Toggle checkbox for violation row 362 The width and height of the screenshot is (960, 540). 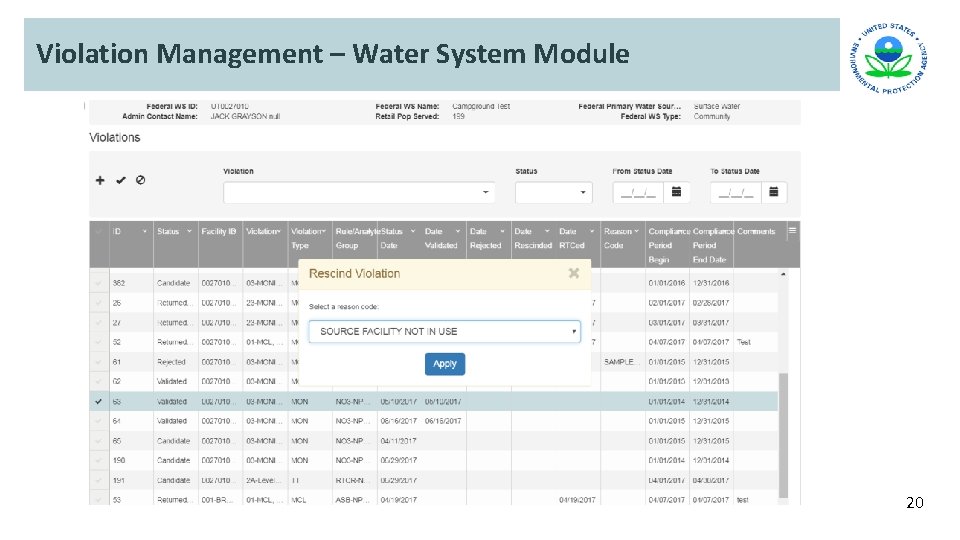click(99, 283)
